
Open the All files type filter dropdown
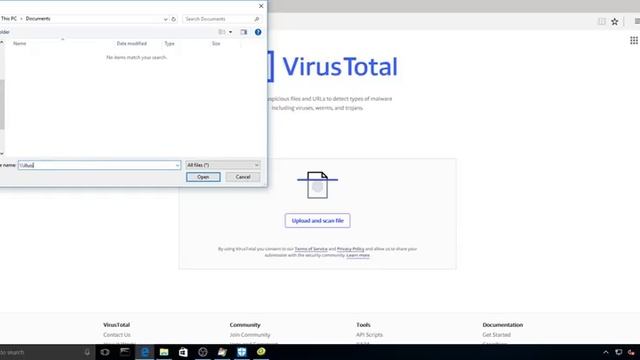coord(223,165)
